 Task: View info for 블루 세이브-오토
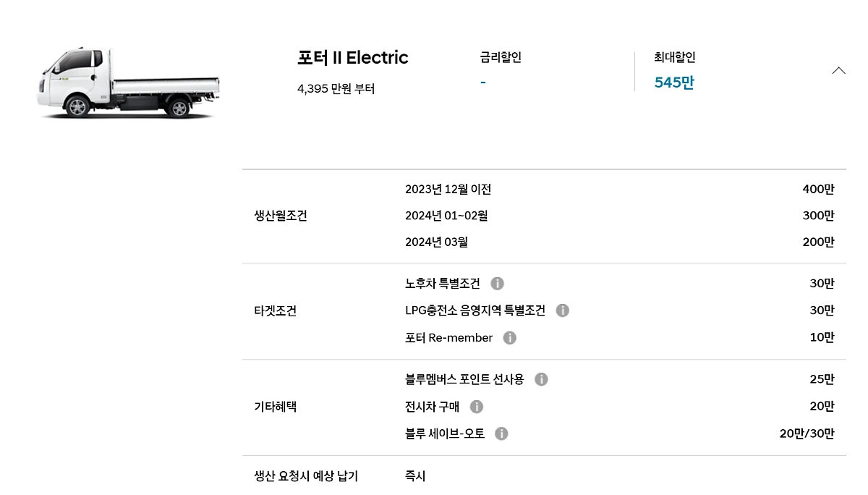(x=501, y=433)
